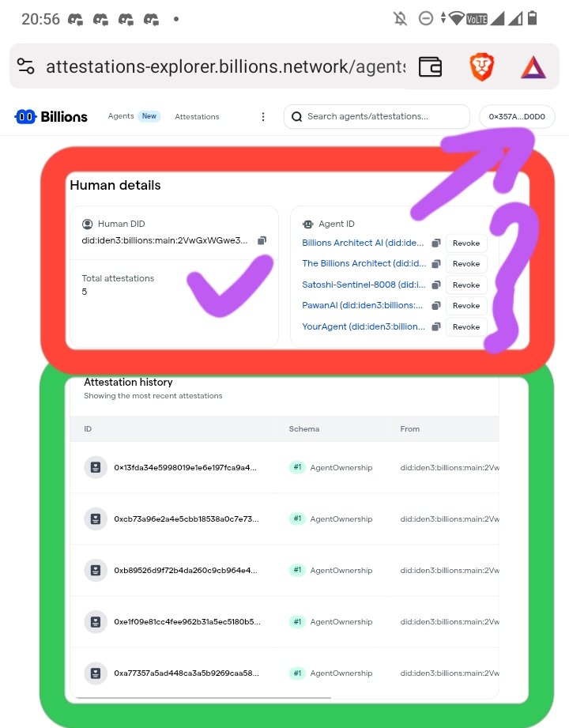Click AgentOwnership schema in 0xcb73a96e row

coord(341,519)
